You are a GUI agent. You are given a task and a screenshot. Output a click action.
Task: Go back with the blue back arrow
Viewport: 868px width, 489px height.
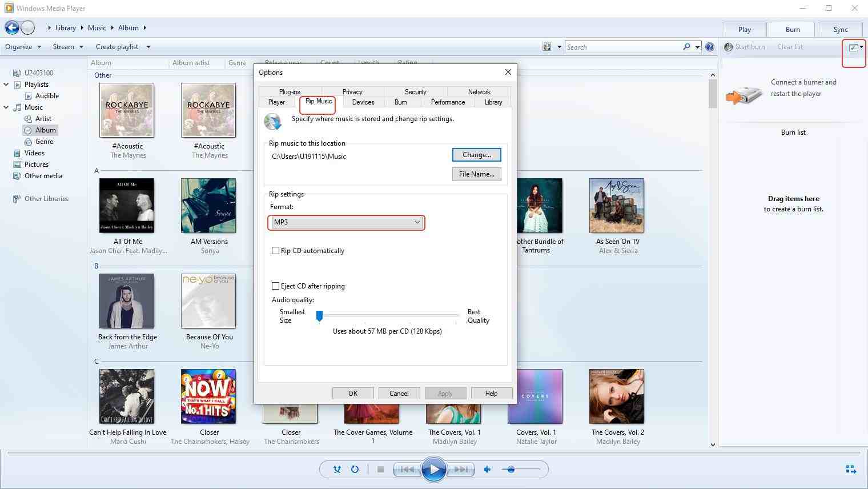click(12, 27)
